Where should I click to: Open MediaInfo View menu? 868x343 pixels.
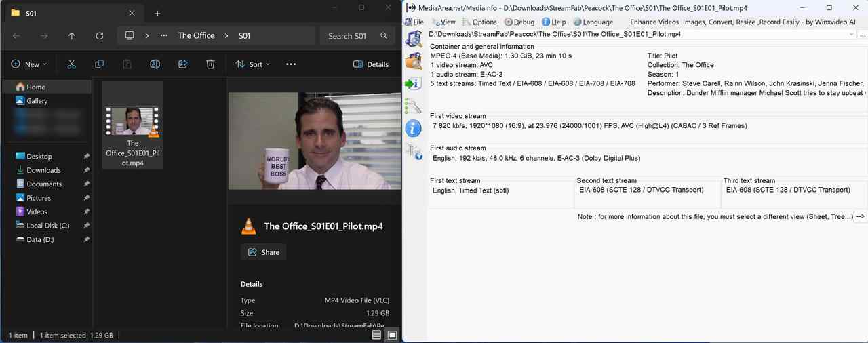click(x=443, y=22)
